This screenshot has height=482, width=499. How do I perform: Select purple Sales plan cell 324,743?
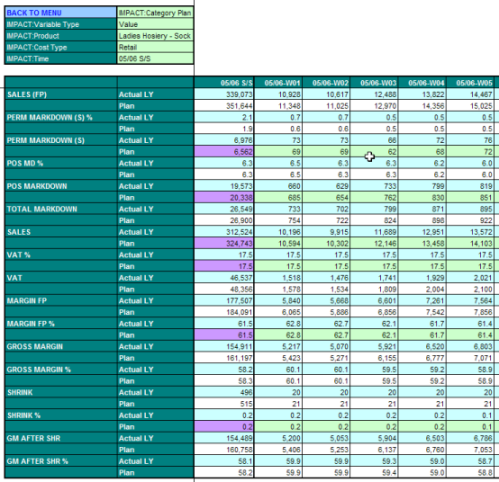224,243
